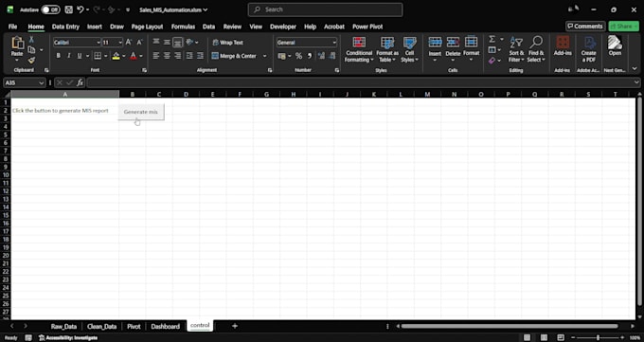The image size is (644, 342).
Task: Click the Normal view icon in status bar
Action: point(527,338)
